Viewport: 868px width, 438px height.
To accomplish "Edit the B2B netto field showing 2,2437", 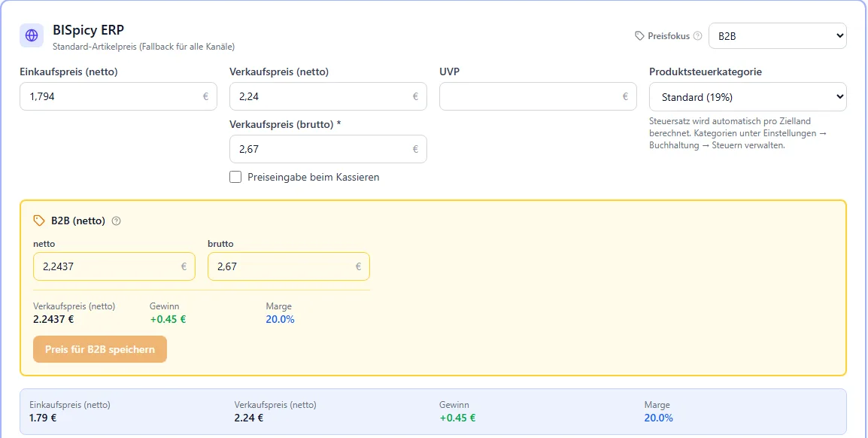I will (114, 266).
